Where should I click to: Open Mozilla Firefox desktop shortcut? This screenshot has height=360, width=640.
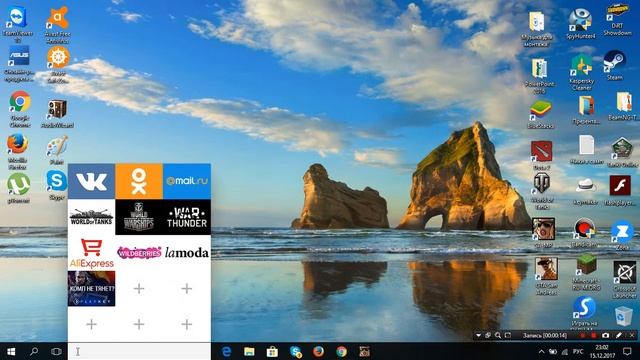(17, 151)
